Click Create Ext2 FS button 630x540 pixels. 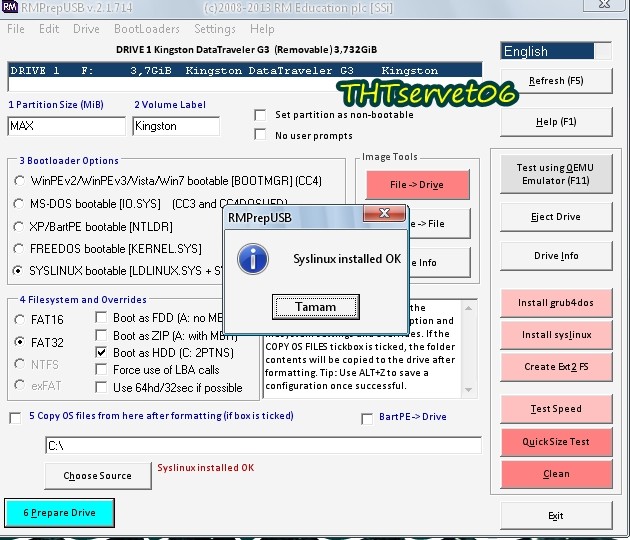pos(556,367)
